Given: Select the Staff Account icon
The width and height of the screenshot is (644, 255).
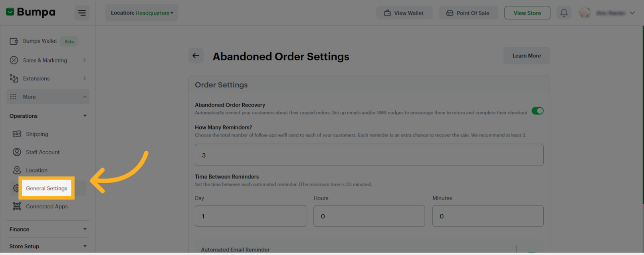Looking at the screenshot, I should [16, 152].
